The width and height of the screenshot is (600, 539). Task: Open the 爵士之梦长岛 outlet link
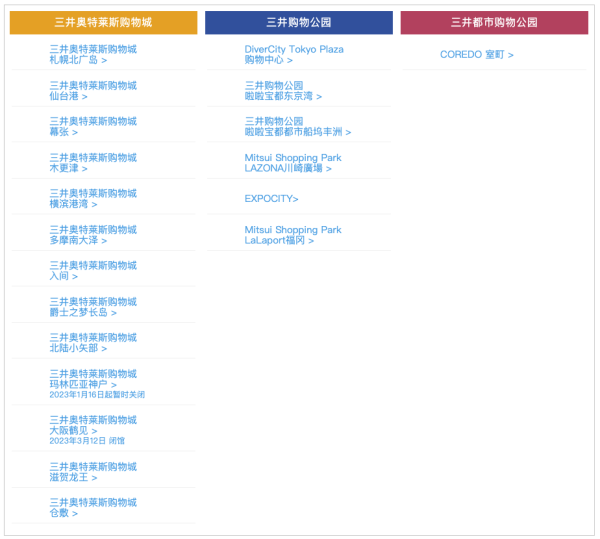point(93,307)
